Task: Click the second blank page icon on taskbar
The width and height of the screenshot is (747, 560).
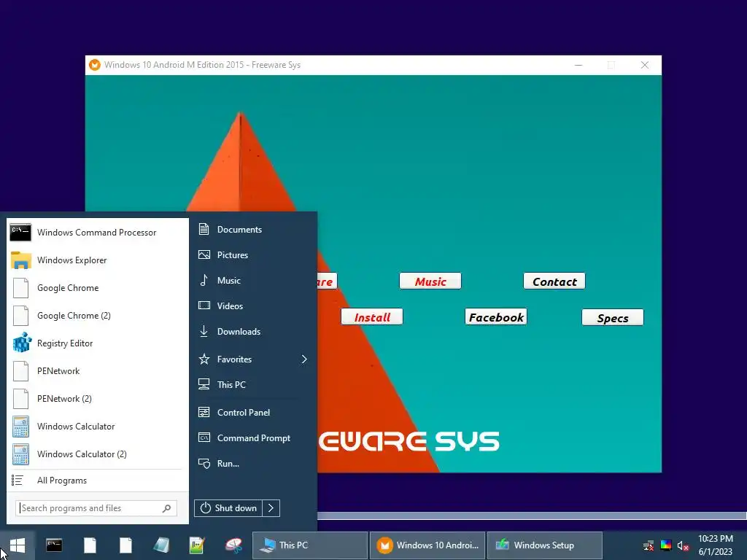Action: [x=125, y=545]
